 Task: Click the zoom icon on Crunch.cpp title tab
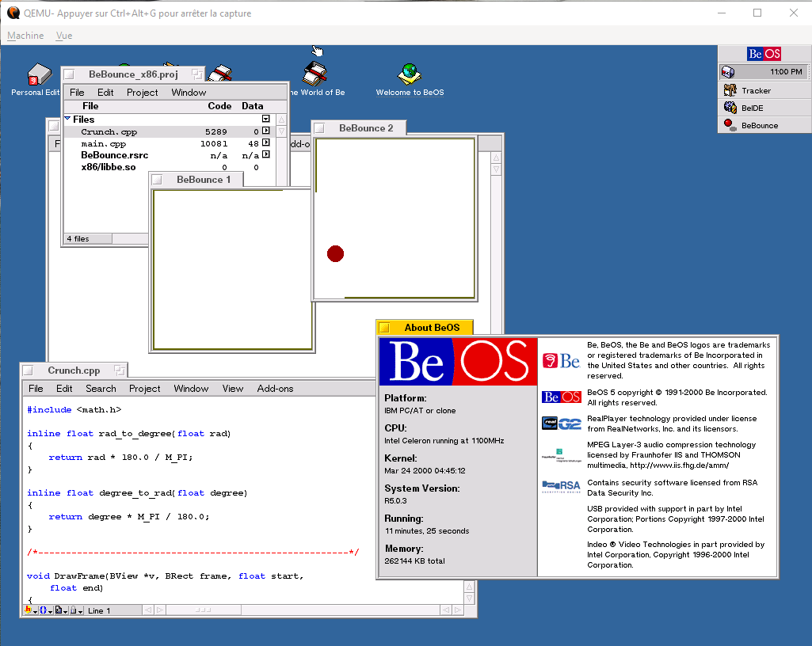(119, 370)
